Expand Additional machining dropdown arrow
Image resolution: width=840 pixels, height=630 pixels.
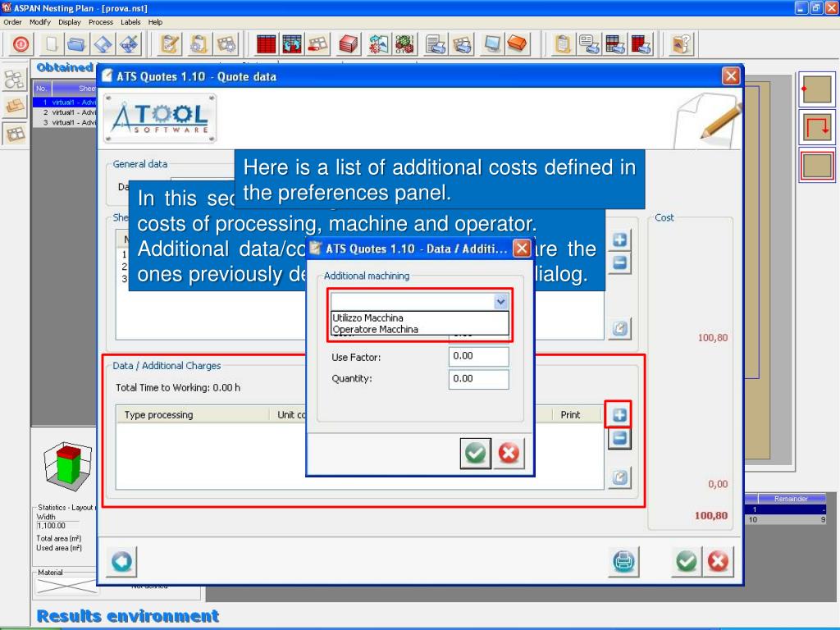pos(500,302)
